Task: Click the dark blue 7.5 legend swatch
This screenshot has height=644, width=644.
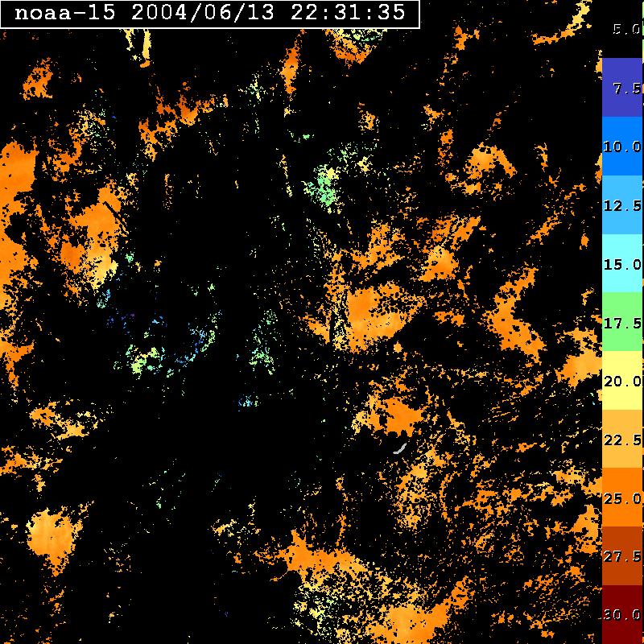Action: 621,87
